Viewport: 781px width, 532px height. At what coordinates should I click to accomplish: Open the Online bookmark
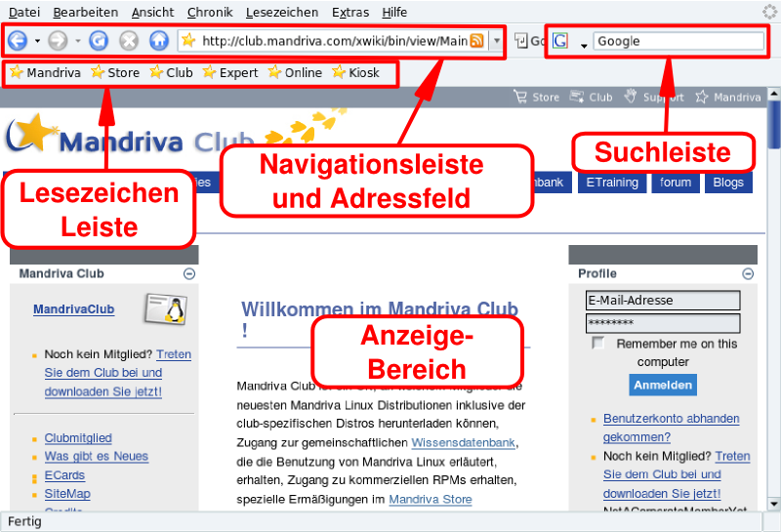[x=295, y=73]
